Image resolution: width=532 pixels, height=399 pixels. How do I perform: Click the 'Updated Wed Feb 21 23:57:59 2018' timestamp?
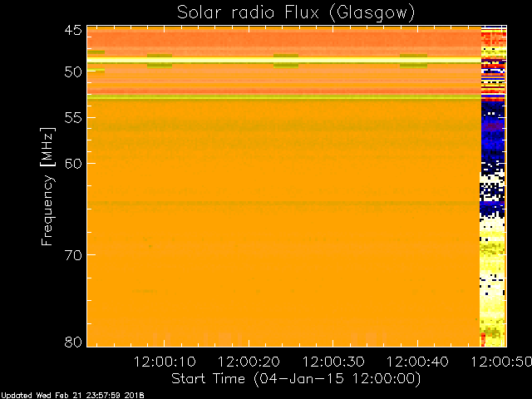[x=72, y=396]
